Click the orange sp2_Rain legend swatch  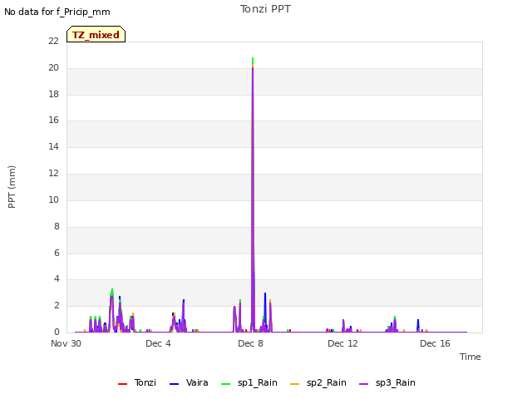click(x=294, y=384)
